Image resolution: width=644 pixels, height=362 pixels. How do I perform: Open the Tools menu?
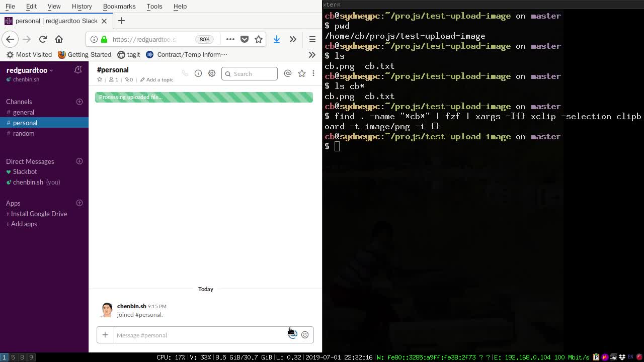154,6
